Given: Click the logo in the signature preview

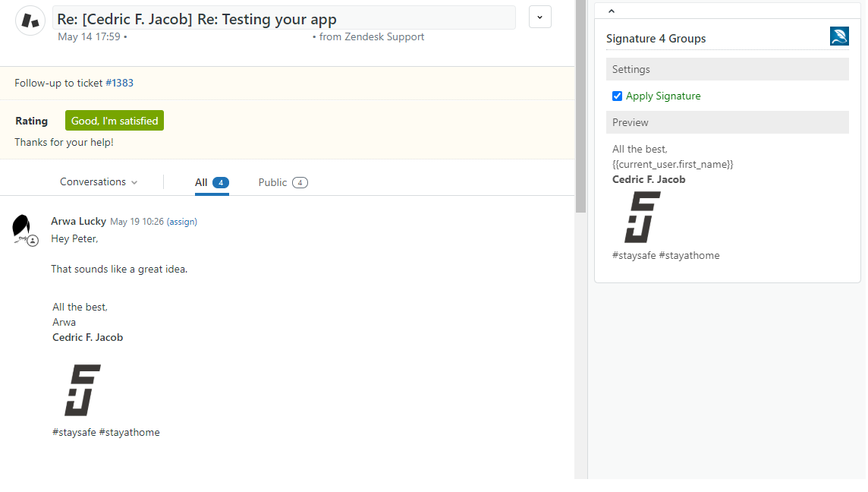Looking at the screenshot, I should coord(642,217).
